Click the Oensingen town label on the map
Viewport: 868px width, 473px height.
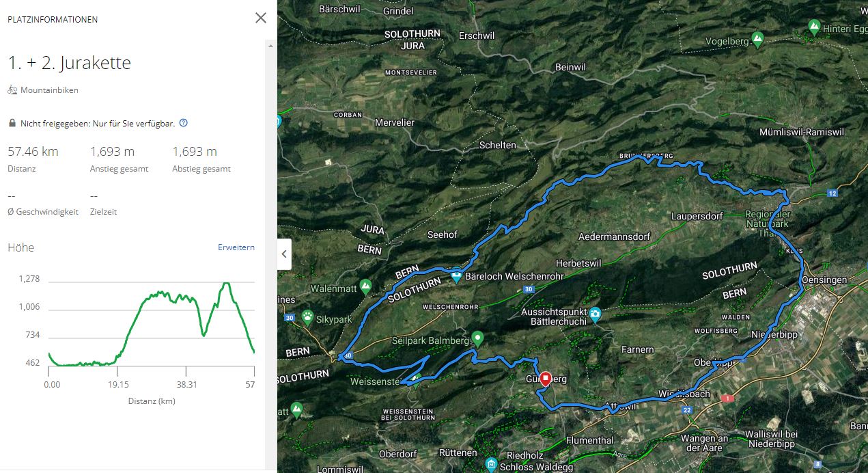(x=826, y=280)
